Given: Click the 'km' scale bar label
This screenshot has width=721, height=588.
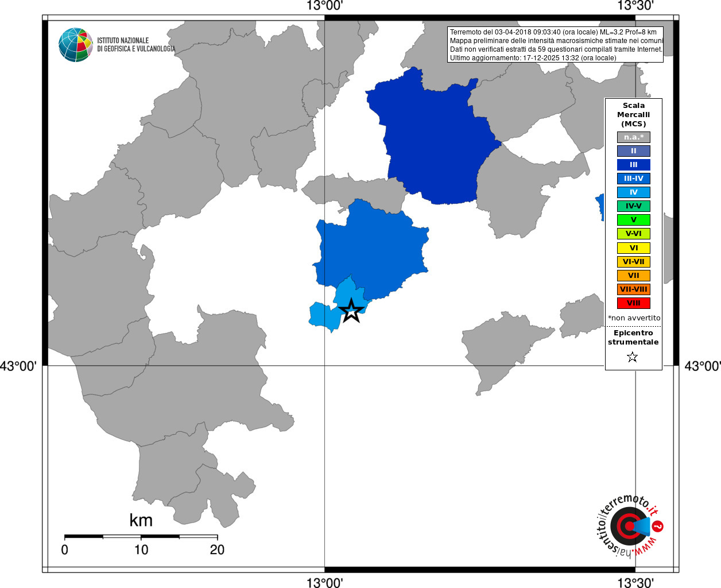Looking at the screenshot, I should 141,520.
